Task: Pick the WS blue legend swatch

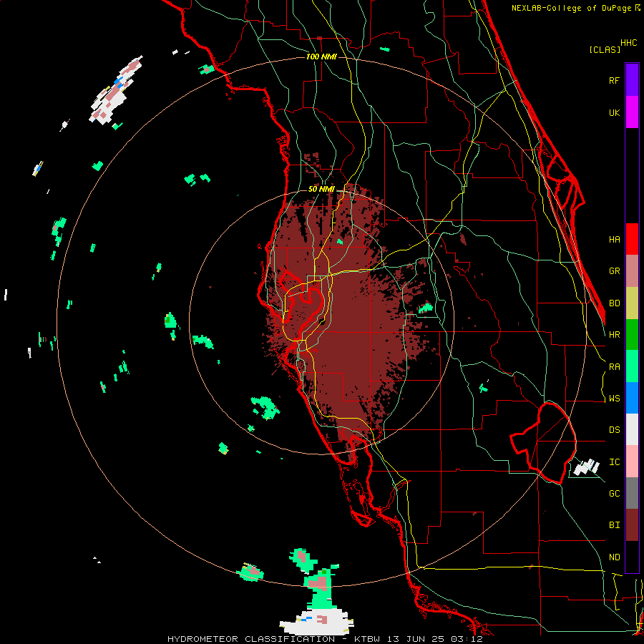Action: [632, 398]
